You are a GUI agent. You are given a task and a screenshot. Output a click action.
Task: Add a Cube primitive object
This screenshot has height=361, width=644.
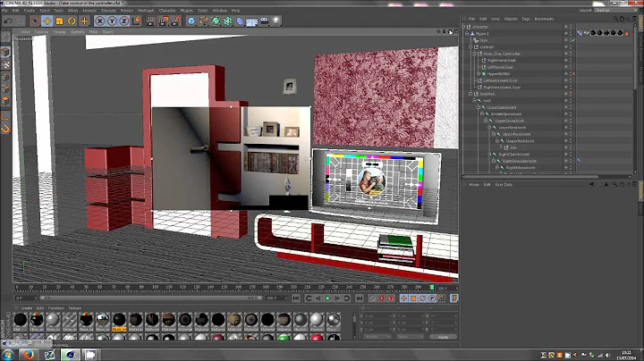[x=191, y=21]
